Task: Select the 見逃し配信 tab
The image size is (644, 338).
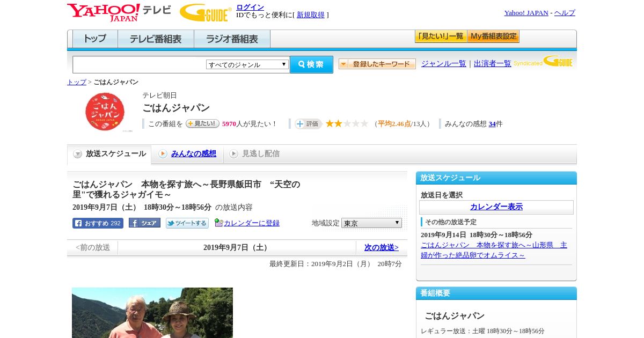Action: point(255,154)
